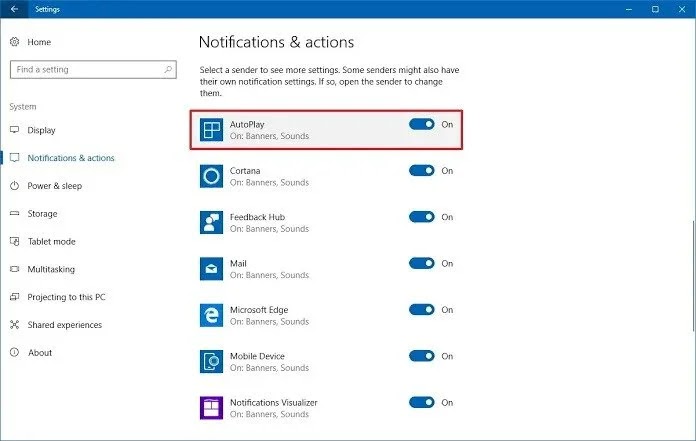Click the Multitasking icon

pos(15,269)
